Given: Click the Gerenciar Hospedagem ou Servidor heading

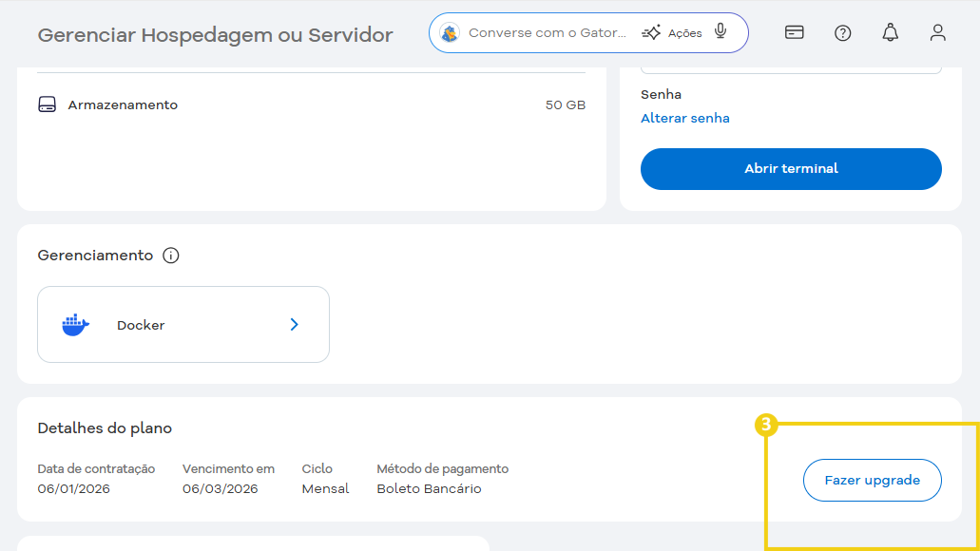Looking at the screenshot, I should click(x=214, y=35).
